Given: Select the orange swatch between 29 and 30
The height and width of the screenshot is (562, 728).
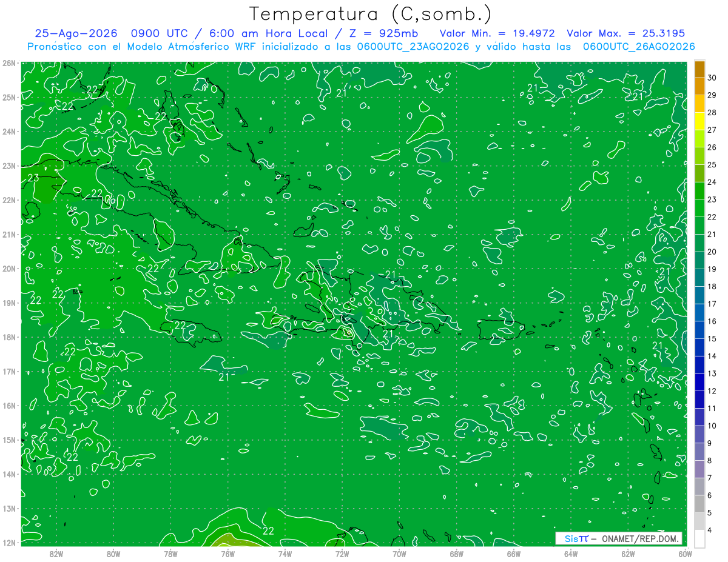Looking at the screenshot, I should click(699, 85).
